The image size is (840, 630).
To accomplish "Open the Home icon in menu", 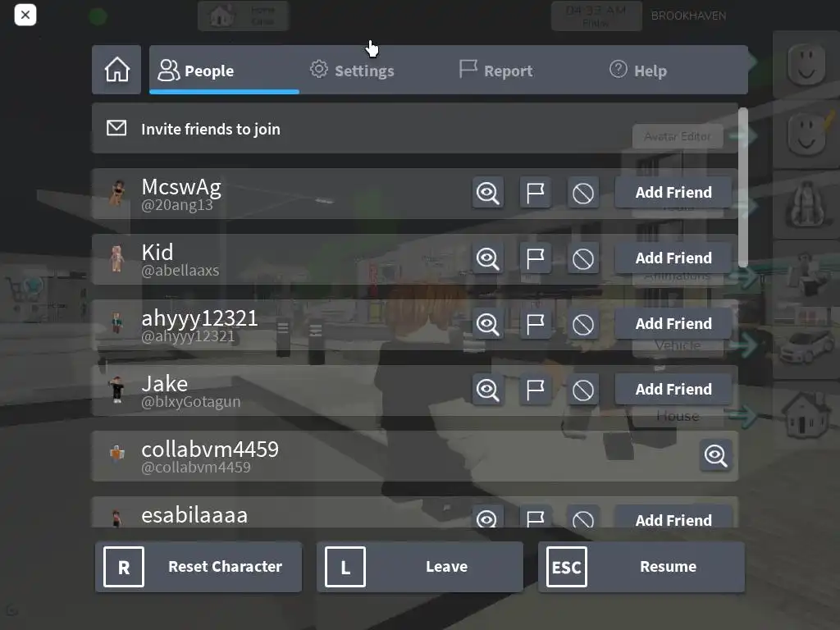I will click(x=116, y=70).
